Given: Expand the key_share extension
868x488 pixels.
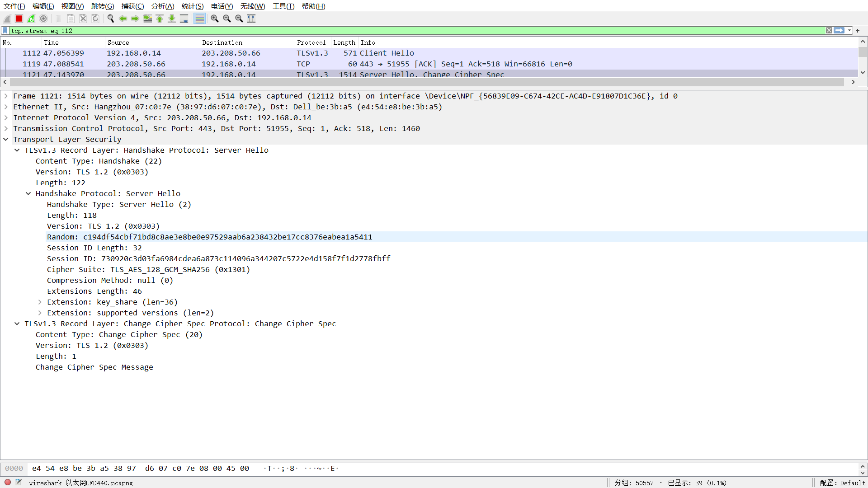Looking at the screenshot, I should point(40,302).
